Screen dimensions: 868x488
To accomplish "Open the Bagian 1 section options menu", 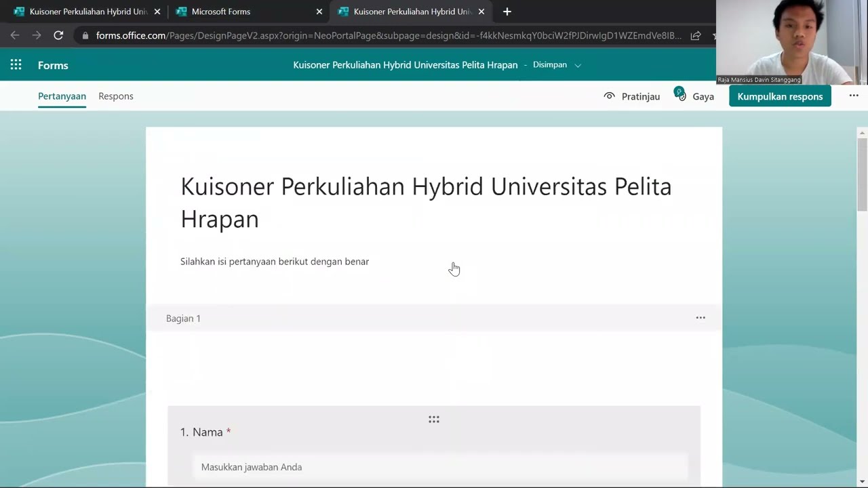I will (701, 317).
